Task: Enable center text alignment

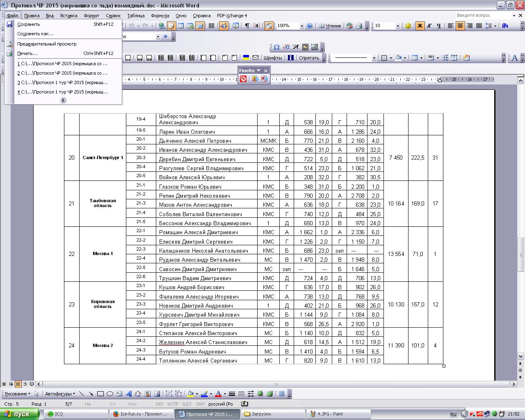Action: (x=460, y=26)
